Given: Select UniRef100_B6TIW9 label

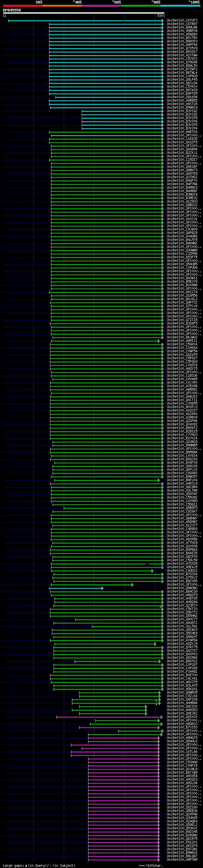Looking at the screenshot, I should 182,773.
